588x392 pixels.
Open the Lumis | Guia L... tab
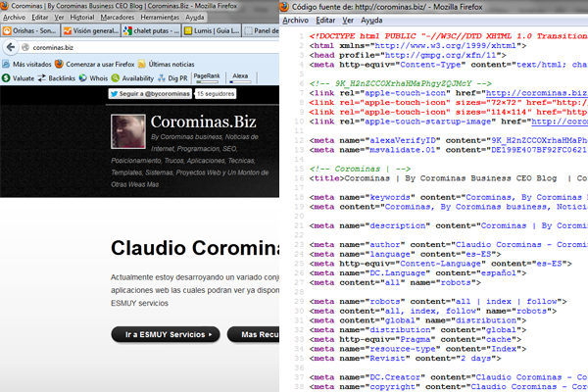[212, 30]
